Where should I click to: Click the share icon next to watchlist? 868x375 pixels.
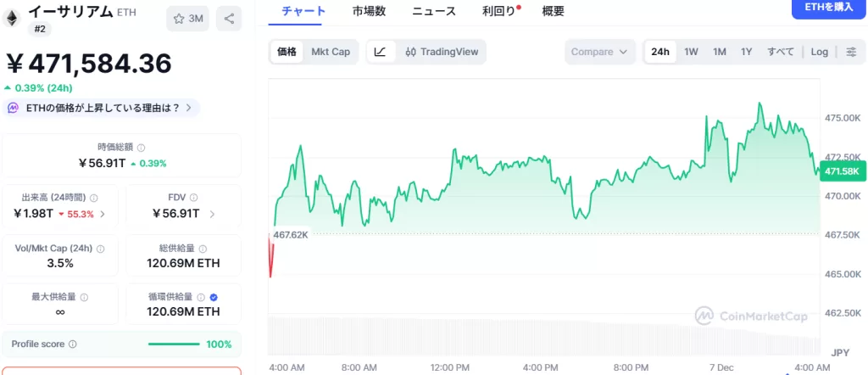point(230,18)
